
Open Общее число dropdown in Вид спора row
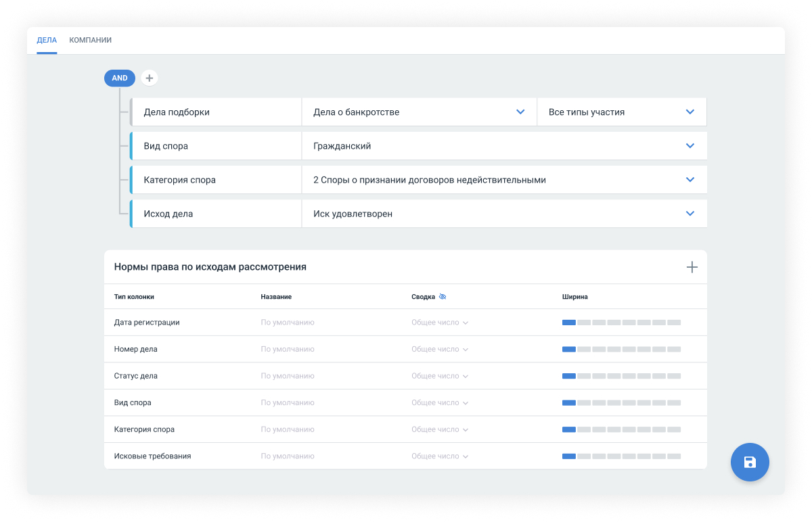pyautogui.click(x=440, y=403)
